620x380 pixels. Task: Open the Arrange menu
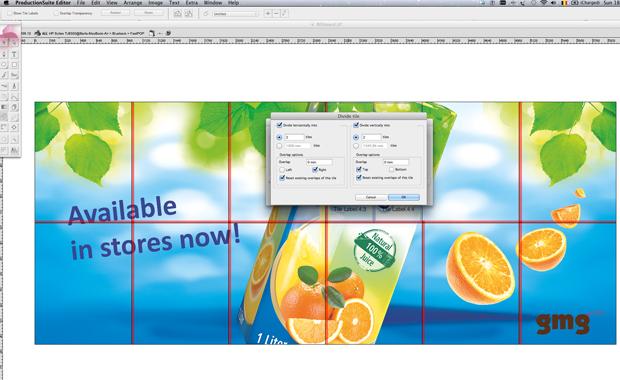(132, 3)
